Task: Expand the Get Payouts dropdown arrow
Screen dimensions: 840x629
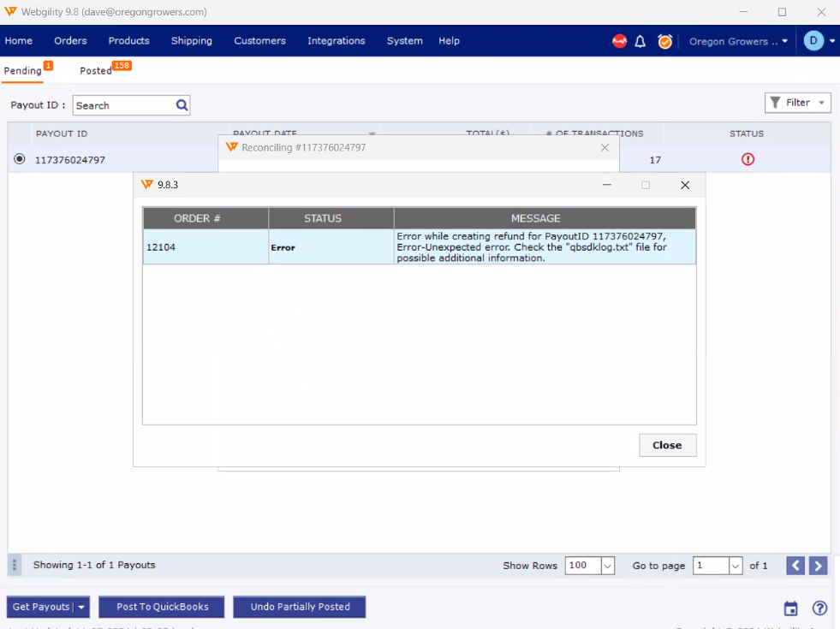Action: coord(81,607)
